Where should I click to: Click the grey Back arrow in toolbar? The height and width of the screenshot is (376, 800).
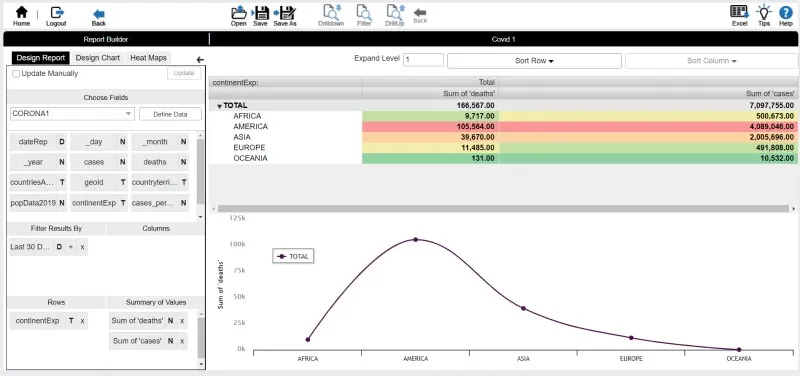pos(420,13)
